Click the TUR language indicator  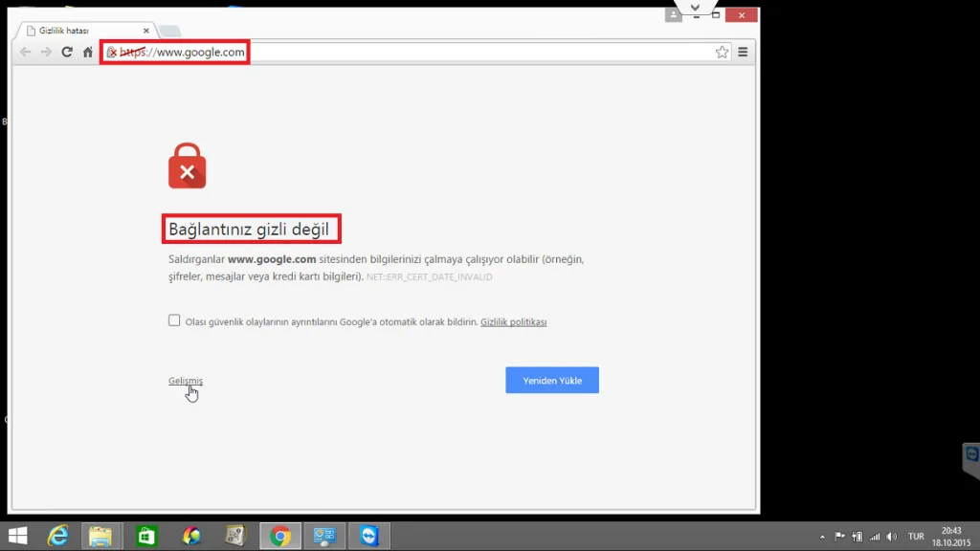[916, 537]
